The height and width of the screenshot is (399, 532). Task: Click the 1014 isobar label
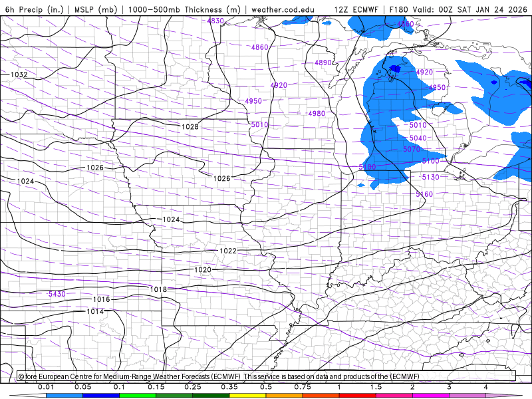pyautogui.click(x=95, y=311)
